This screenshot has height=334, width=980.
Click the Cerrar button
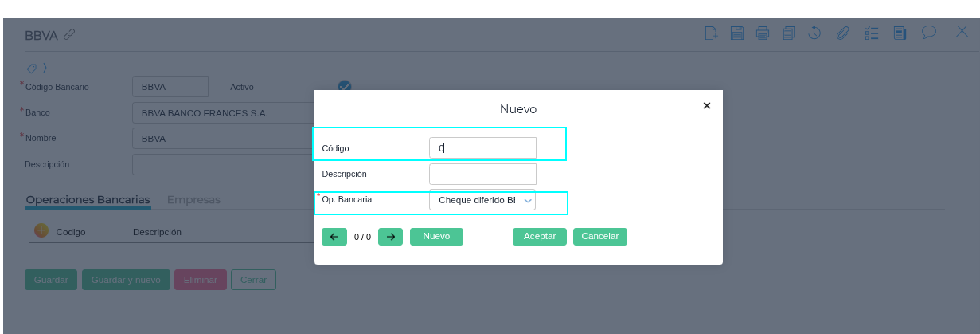click(x=253, y=280)
